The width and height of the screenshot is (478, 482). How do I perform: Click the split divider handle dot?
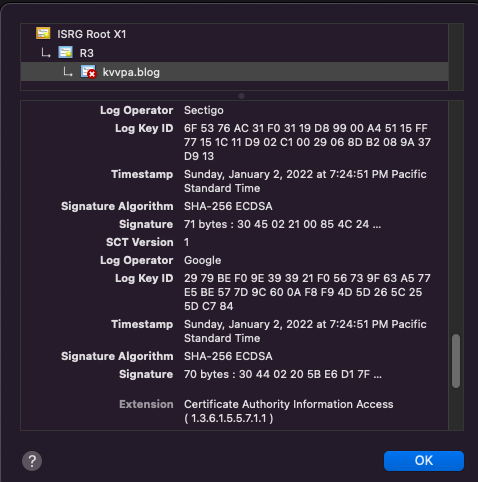242,96
